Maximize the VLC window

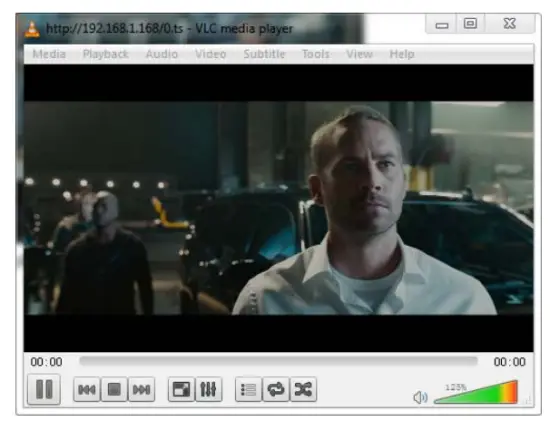[470, 24]
